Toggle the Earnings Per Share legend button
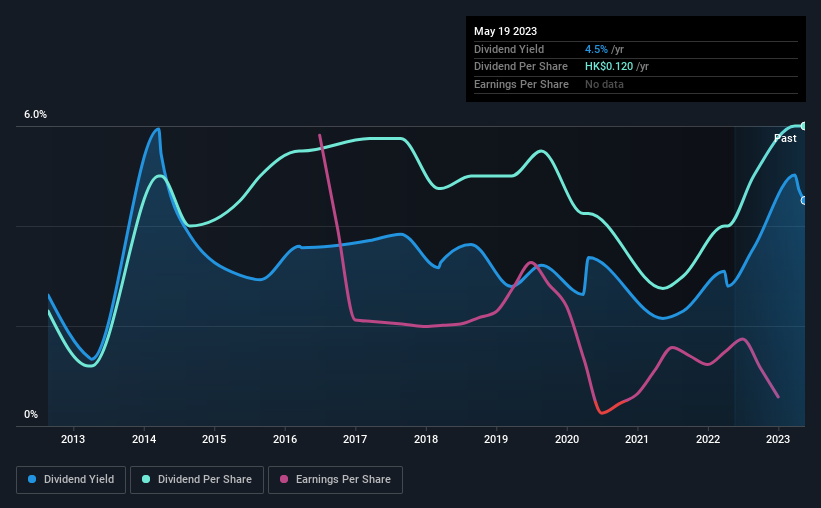The width and height of the screenshot is (821, 508). (335, 480)
